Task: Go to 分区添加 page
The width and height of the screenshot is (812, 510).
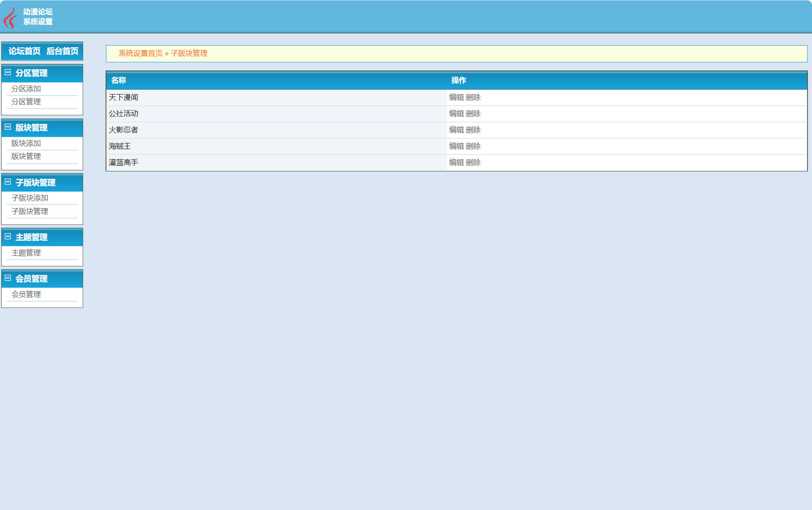Action: pyautogui.click(x=26, y=89)
